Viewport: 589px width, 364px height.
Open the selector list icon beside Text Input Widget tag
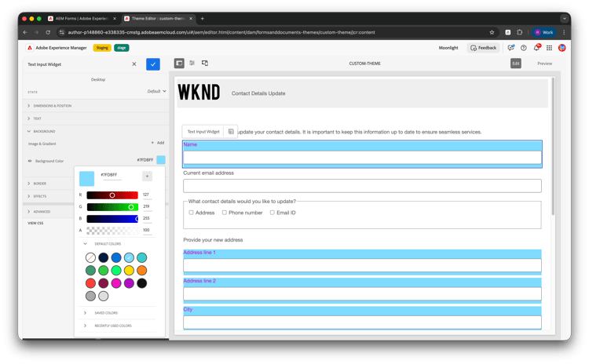[231, 132]
